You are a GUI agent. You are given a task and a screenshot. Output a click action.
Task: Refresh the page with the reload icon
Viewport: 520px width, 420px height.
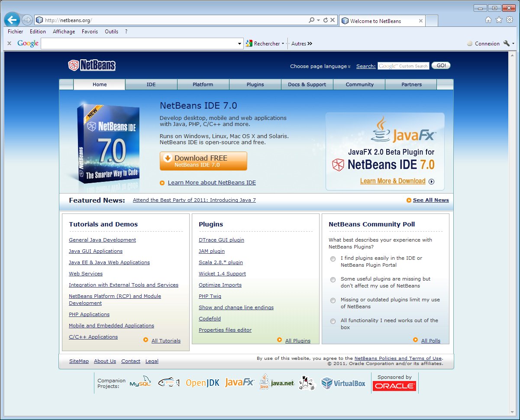[x=325, y=20]
